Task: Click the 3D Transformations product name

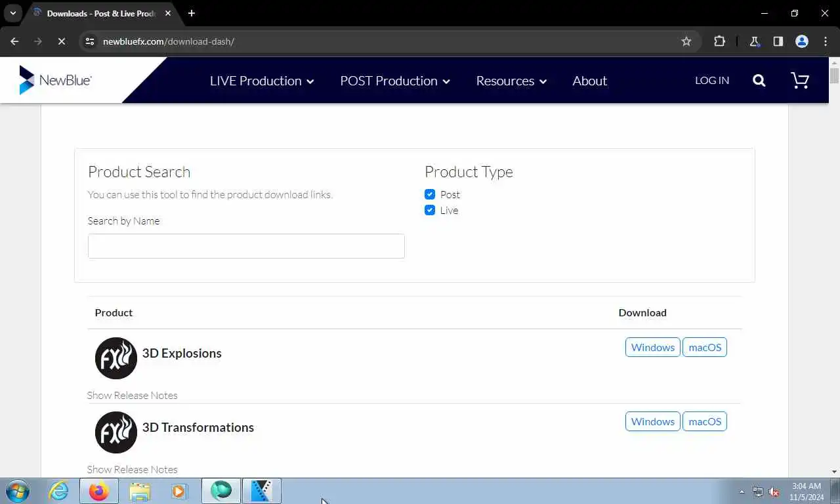Action: pos(198,427)
